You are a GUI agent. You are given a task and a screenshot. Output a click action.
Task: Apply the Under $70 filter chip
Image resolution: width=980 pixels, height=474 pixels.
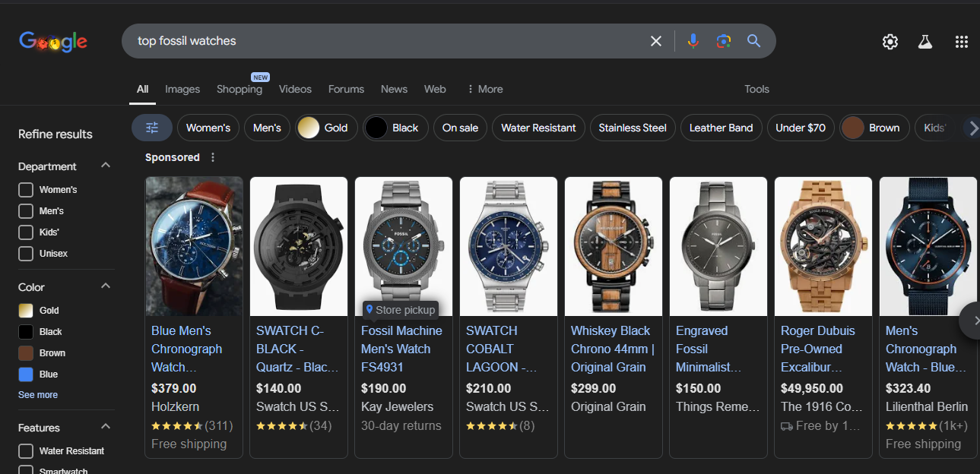[801, 128]
